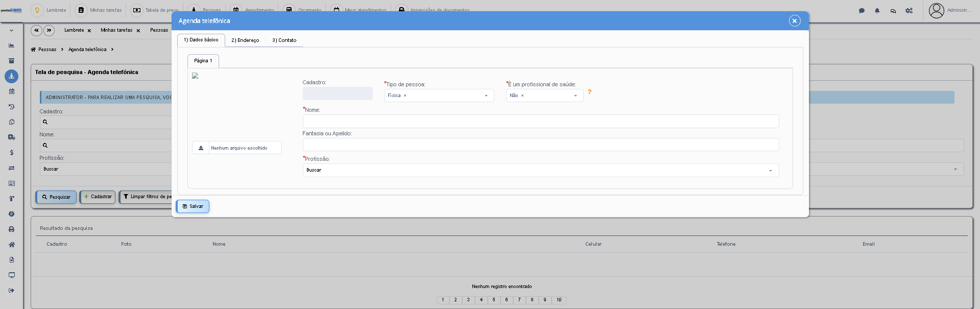The image size is (980, 309).
Task: Expand the Profissão Buscar dropdown
Action: pos(541,170)
